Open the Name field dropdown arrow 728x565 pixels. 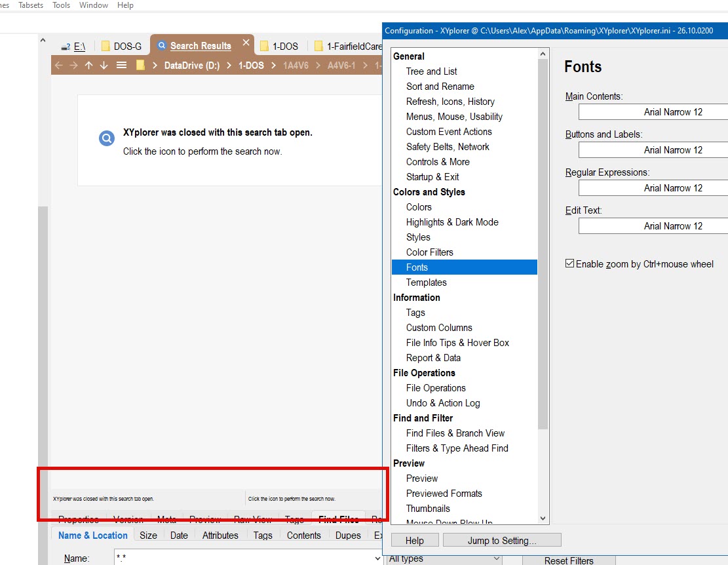(376, 558)
